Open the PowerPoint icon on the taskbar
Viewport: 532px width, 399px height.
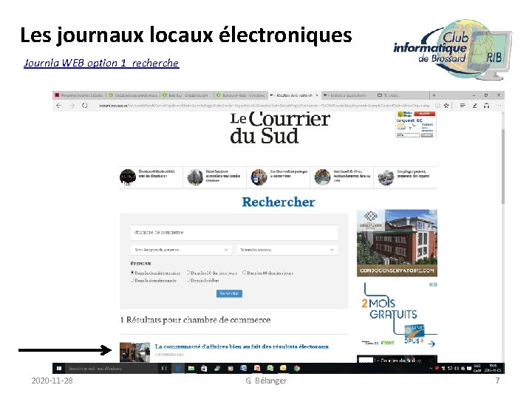tap(257, 368)
